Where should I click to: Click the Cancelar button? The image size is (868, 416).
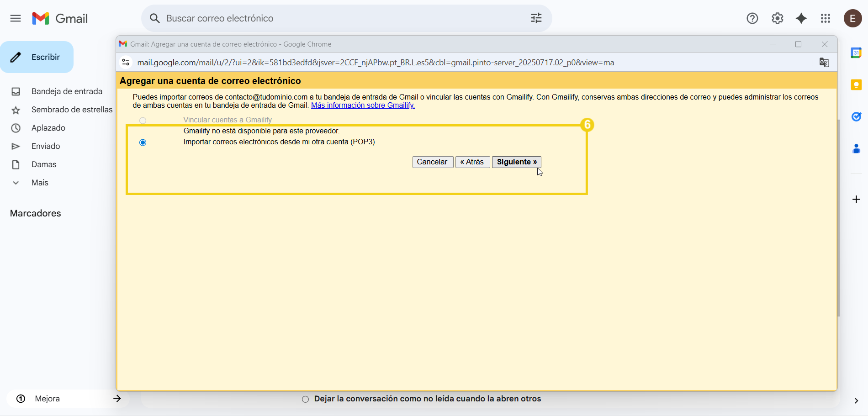pyautogui.click(x=433, y=162)
